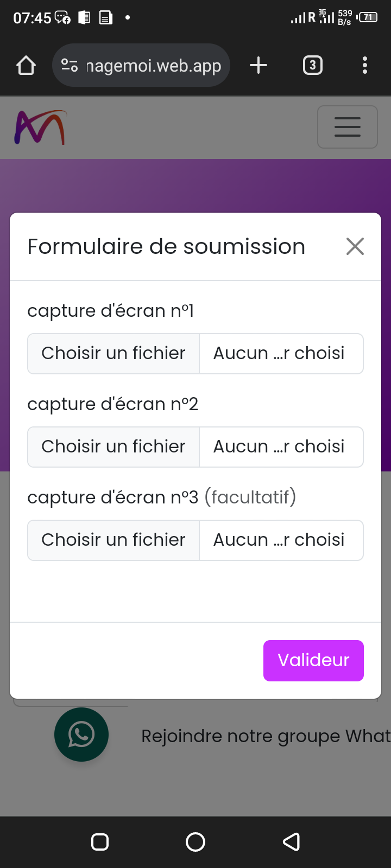This screenshot has height=868, width=391.
Task: Tap the URL address bar text
Action: 154,66
